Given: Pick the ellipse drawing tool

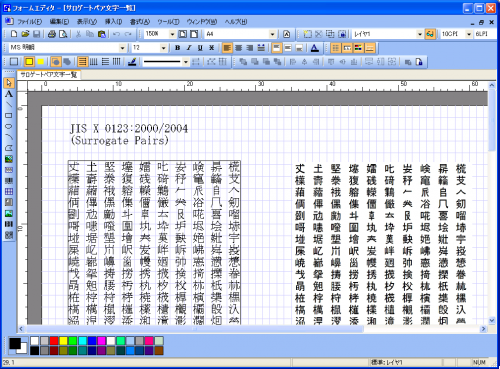Looking at the screenshot, I should (x=9, y=126).
